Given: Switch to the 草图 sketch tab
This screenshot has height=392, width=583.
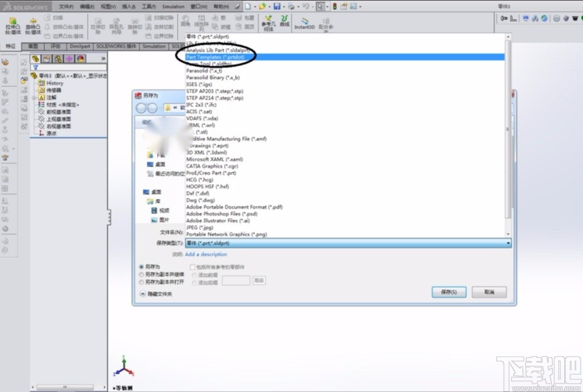Looking at the screenshot, I should point(33,46).
